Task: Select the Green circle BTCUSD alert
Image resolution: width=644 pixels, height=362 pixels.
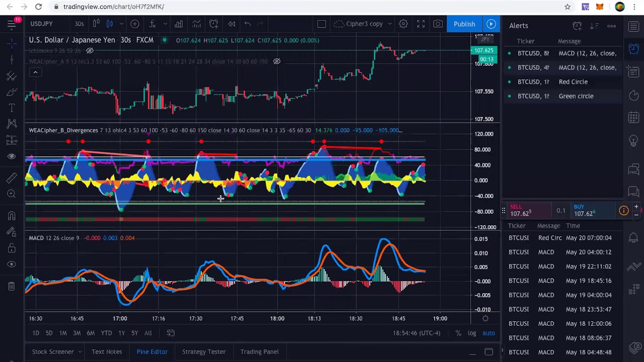Action: click(x=563, y=96)
